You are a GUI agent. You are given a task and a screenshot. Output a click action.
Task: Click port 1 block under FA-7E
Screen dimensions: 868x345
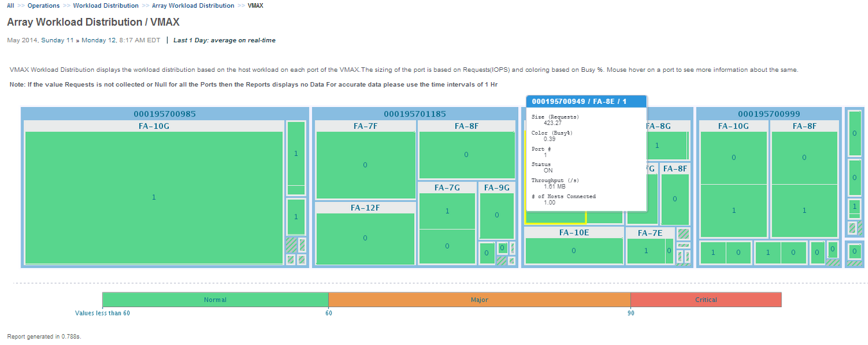[646, 251]
